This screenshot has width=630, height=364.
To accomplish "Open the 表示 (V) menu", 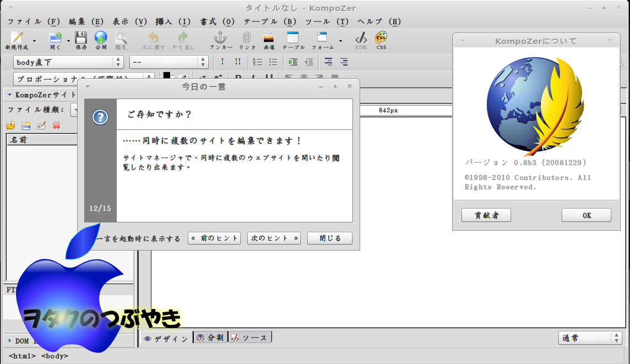I will coord(130,21).
